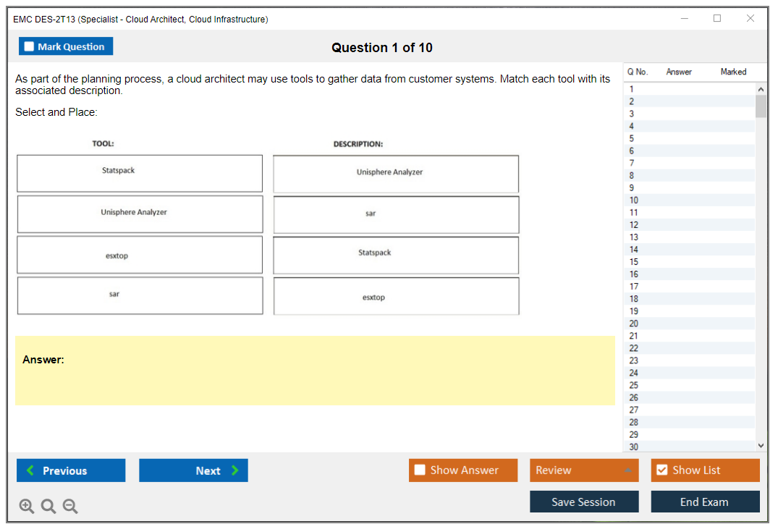This screenshot has height=532, width=778.
Task: Maximize the exam window
Action: 717,19
